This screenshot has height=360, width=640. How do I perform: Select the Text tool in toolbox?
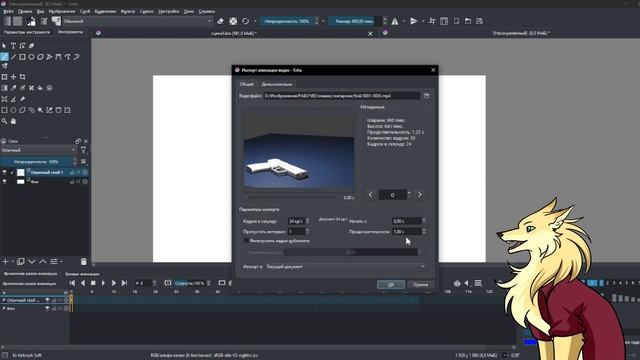pos(13,46)
